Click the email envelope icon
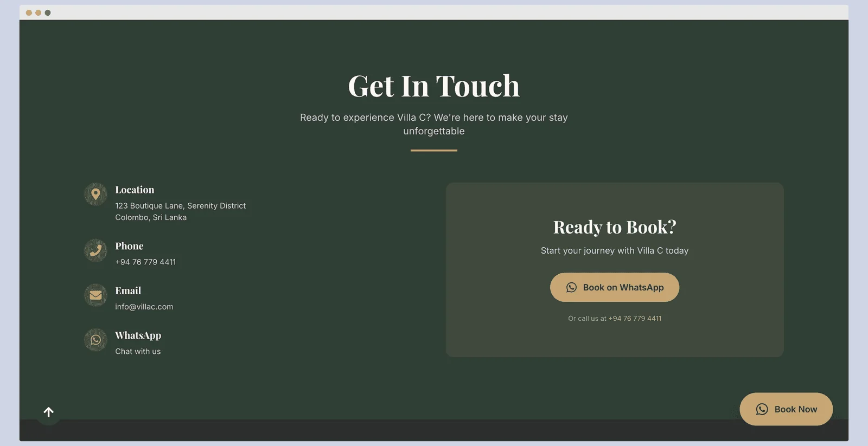Viewport: 868px width, 446px height. 95,295
